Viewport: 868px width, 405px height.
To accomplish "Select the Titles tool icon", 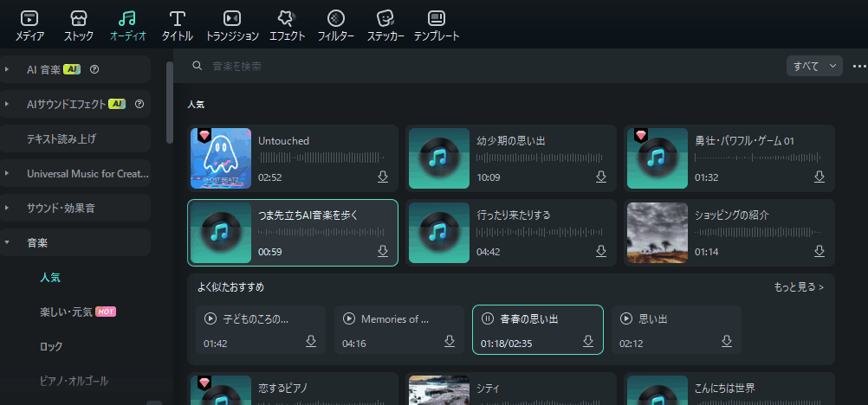I will coord(178,19).
